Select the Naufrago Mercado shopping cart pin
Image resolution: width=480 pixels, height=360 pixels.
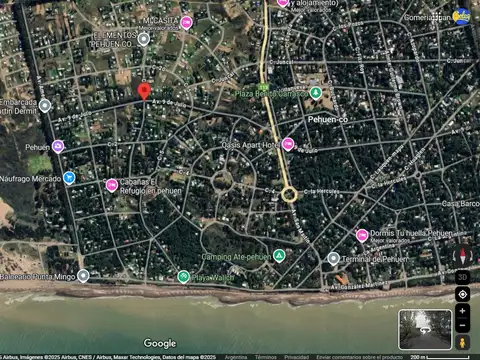69,178
